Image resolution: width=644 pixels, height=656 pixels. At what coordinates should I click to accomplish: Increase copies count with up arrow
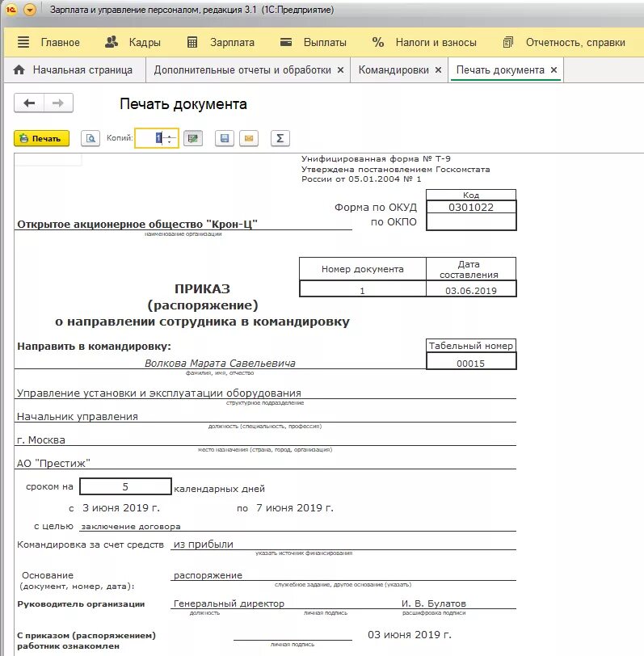pos(170,135)
